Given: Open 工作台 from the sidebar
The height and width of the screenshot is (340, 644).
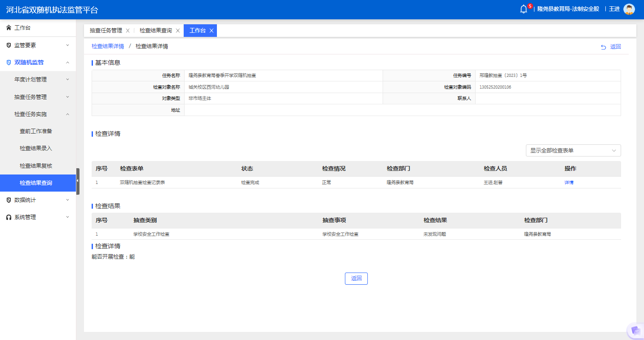Looking at the screenshot, I should pyautogui.click(x=22, y=28).
